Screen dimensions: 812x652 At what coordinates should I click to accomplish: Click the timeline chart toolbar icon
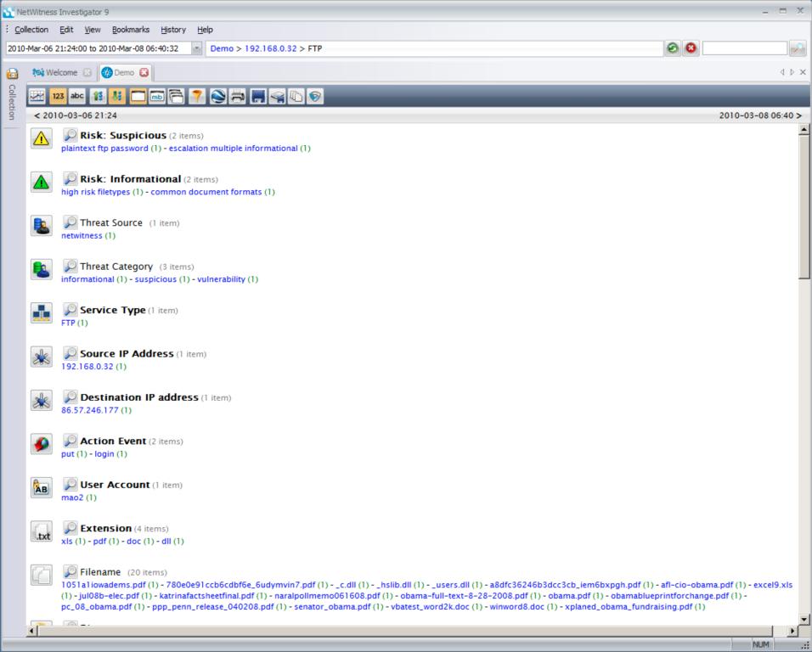[x=37, y=96]
